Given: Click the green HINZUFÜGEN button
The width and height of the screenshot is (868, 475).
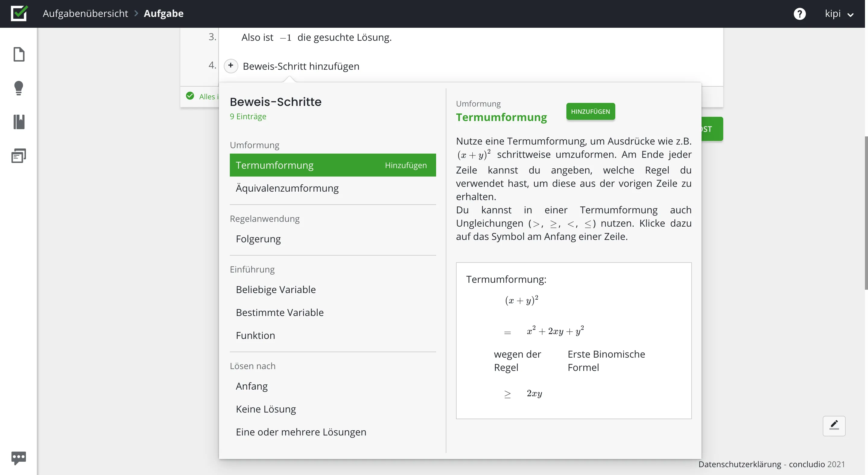Looking at the screenshot, I should (590, 111).
